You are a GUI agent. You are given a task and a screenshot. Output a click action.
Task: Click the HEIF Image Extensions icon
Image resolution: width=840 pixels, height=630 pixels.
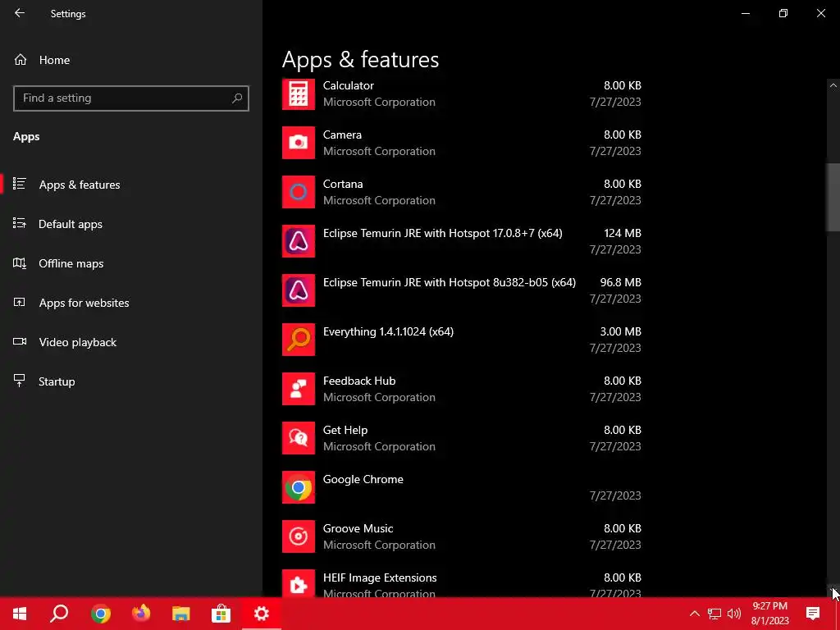click(299, 583)
